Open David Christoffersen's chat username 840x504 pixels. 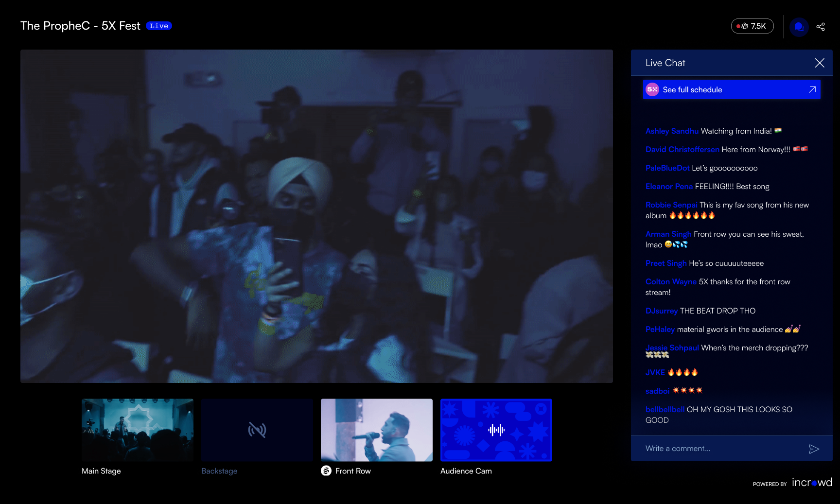click(x=682, y=150)
